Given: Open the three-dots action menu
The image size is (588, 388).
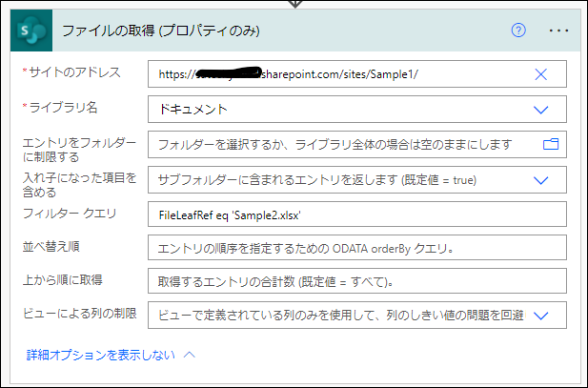Looking at the screenshot, I should tap(558, 31).
